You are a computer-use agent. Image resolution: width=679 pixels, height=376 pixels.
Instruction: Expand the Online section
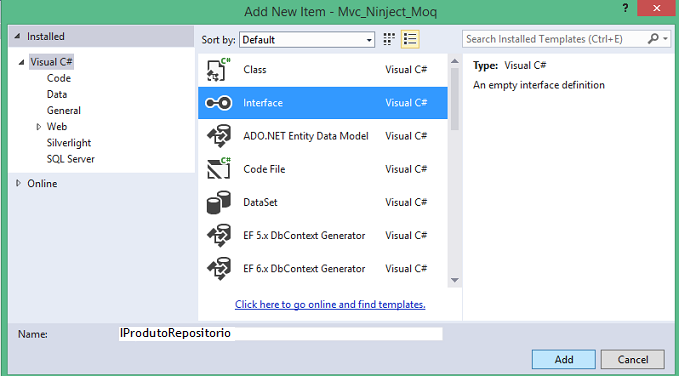coord(18,183)
